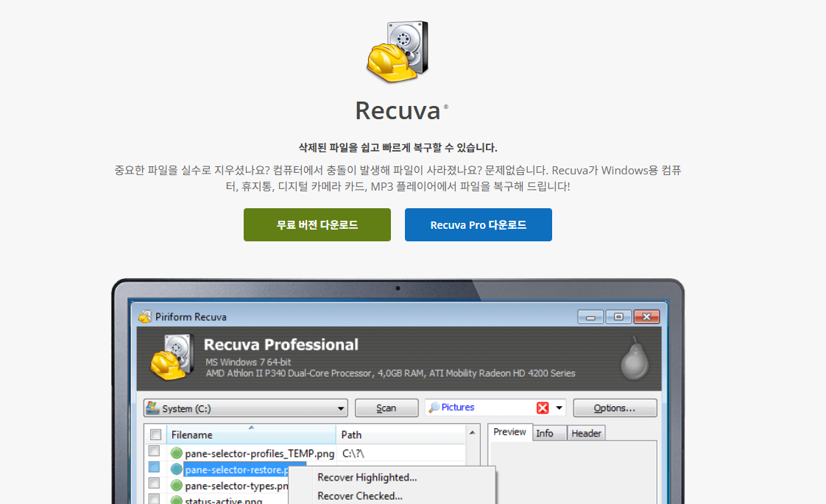826x504 pixels.
Task: Click green status dot of pane-selector-profiles_TEMP.png
Action: (177, 453)
